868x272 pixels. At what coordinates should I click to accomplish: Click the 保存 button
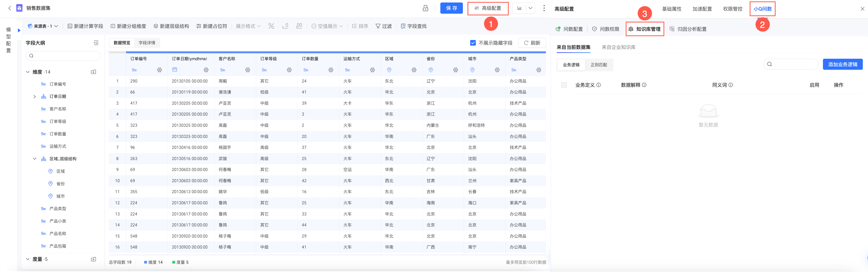pos(451,8)
